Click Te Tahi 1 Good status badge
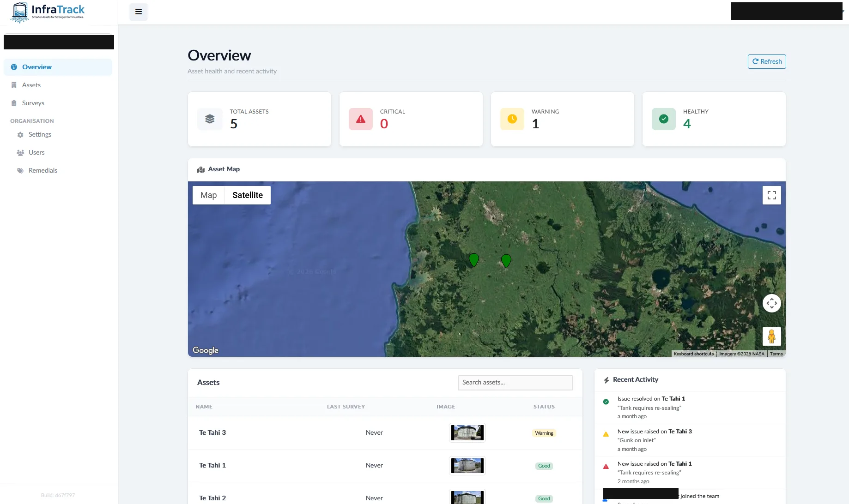The width and height of the screenshot is (849, 504). point(544,466)
